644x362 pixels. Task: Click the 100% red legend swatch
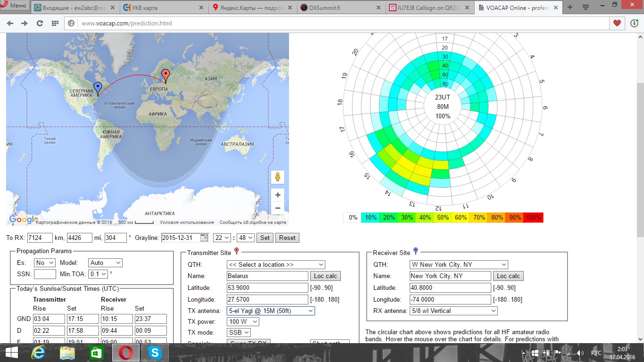[x=533, y=218]
